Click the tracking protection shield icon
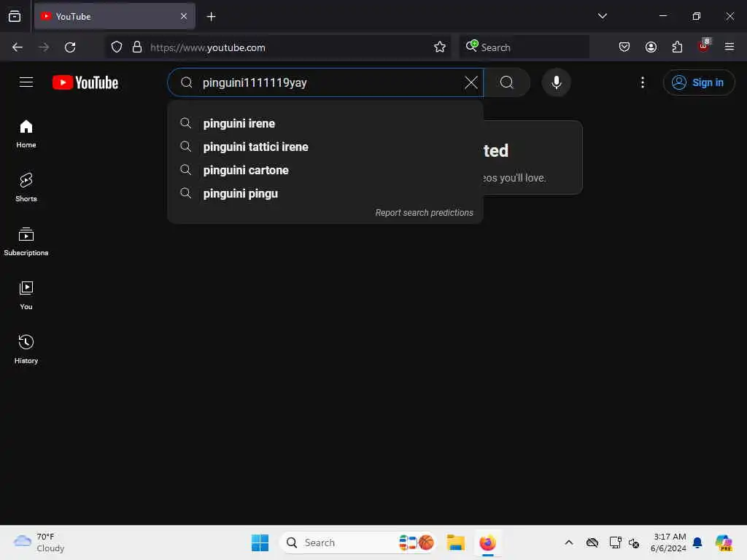The image size is (747, 560). click(117, 47)
